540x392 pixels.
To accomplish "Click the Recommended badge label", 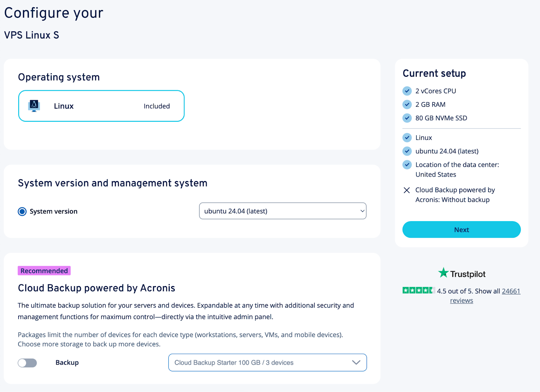I will click(44, 270).
